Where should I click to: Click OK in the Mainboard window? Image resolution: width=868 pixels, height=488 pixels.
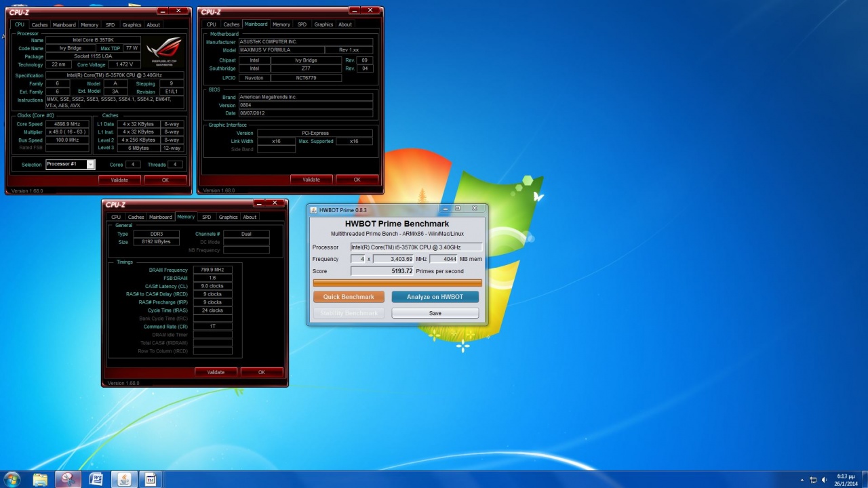[x=357, y=180]
